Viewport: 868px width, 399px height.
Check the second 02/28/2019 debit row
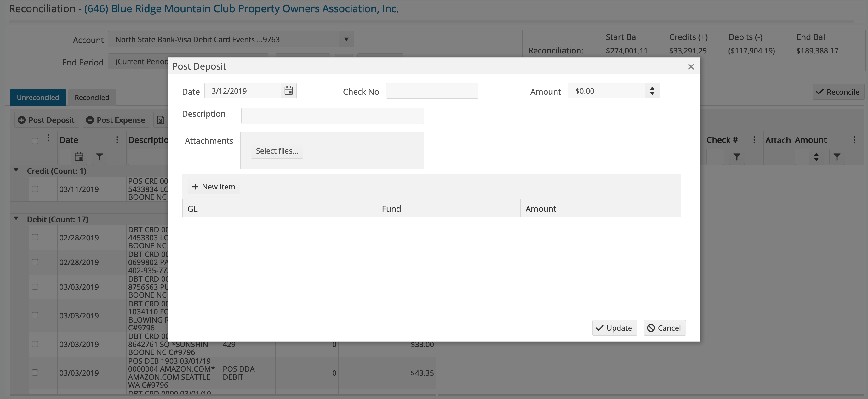pos(35,262)
